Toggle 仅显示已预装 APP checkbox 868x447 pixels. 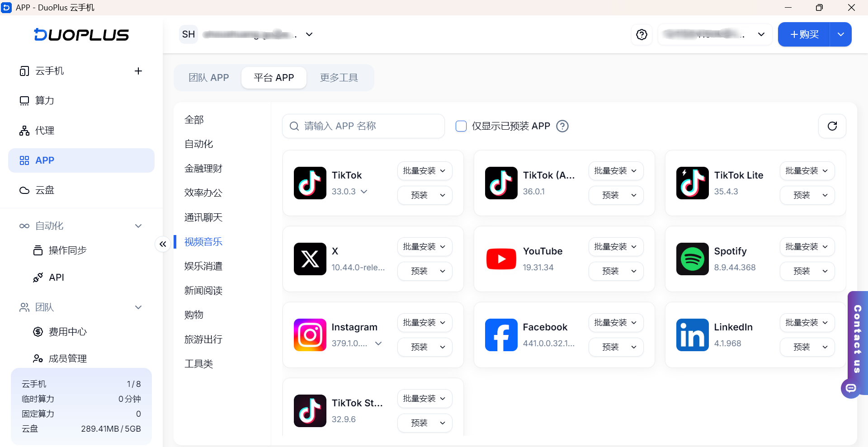pyautogui.click(x=461, y=126)
